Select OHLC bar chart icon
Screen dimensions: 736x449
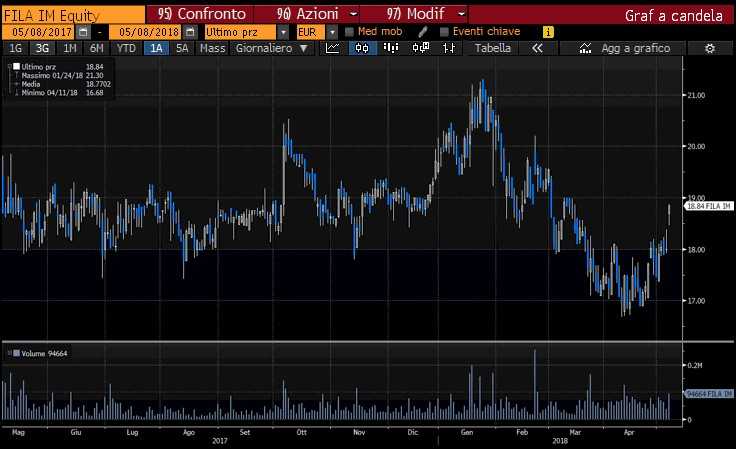click(449, 48)
